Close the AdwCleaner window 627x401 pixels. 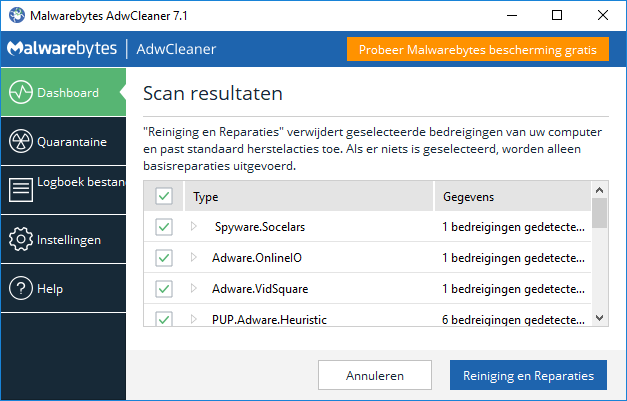click(x=603, y=15)
